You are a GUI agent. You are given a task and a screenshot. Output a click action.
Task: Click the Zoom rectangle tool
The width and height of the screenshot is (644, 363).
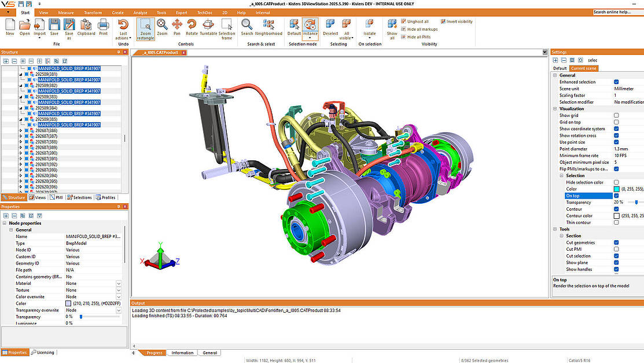point(145,28)
